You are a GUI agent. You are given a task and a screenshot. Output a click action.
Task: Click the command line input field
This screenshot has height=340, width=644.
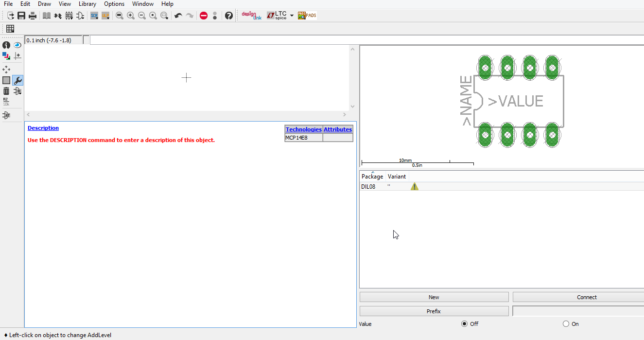coord(367,40)
